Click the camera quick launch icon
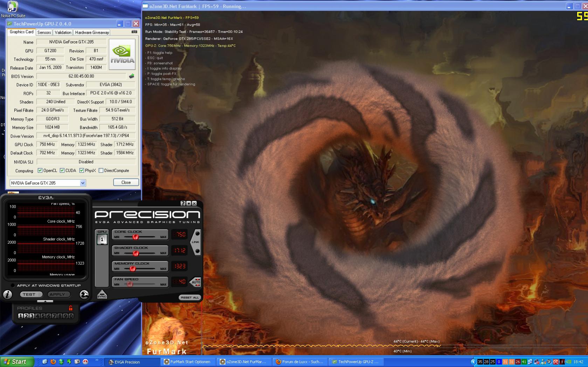 (77, 362)
